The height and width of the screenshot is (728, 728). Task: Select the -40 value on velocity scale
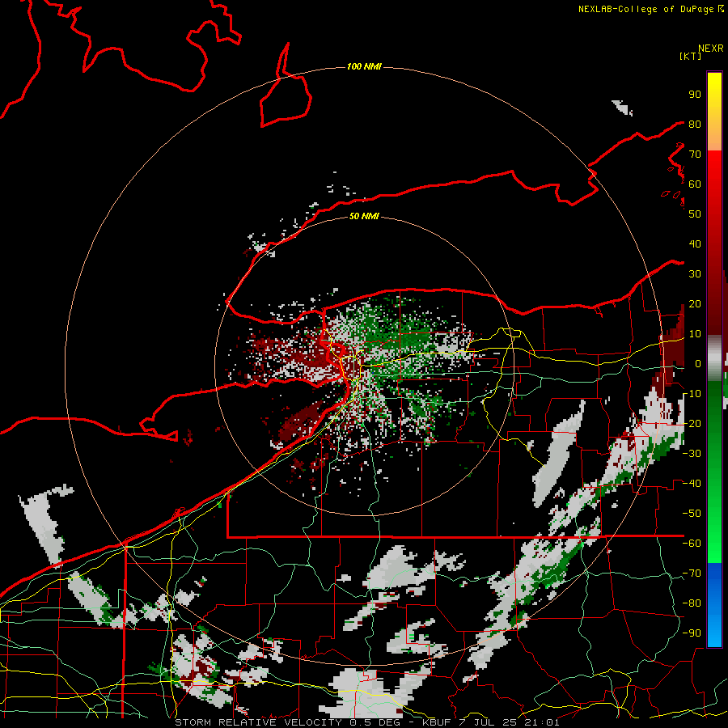click(x=692, y=484)
